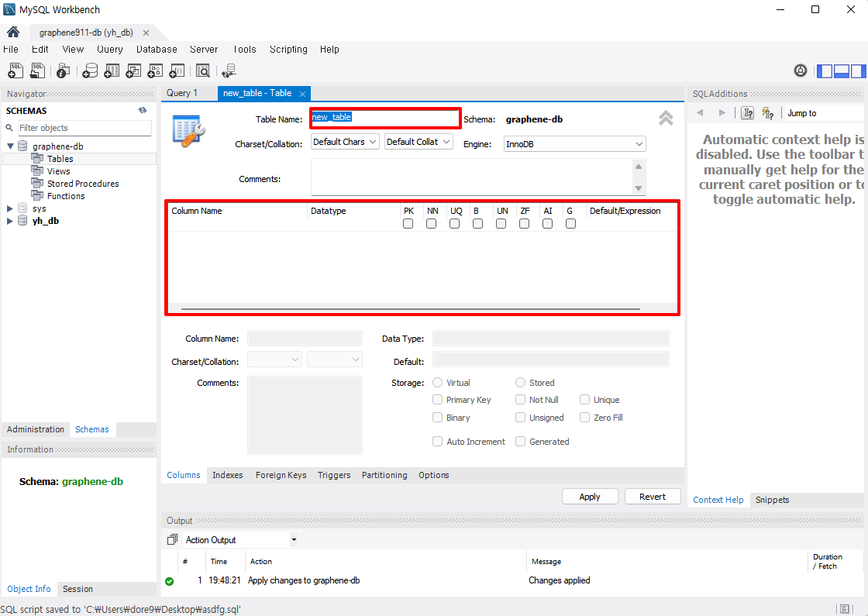Screen dimensions: 868x616
Task: Go back in SQL Additions help
Action: pos(700,113)
